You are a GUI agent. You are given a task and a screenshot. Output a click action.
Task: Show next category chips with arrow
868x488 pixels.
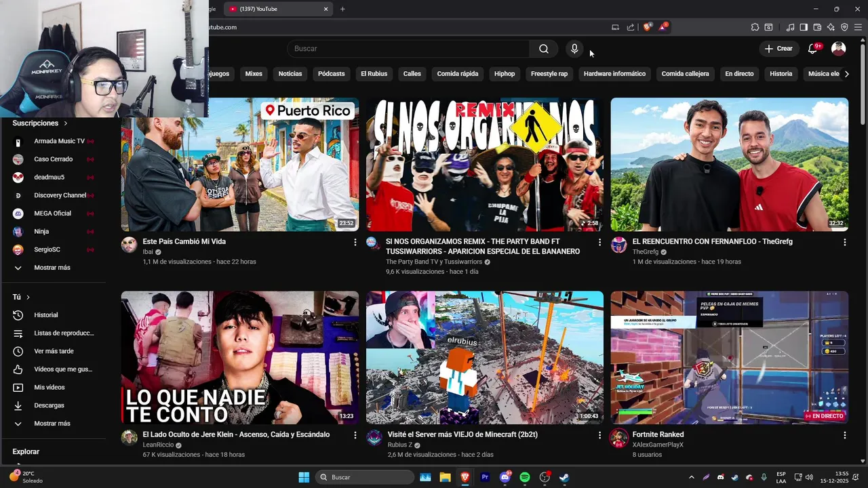click(846, 74)
